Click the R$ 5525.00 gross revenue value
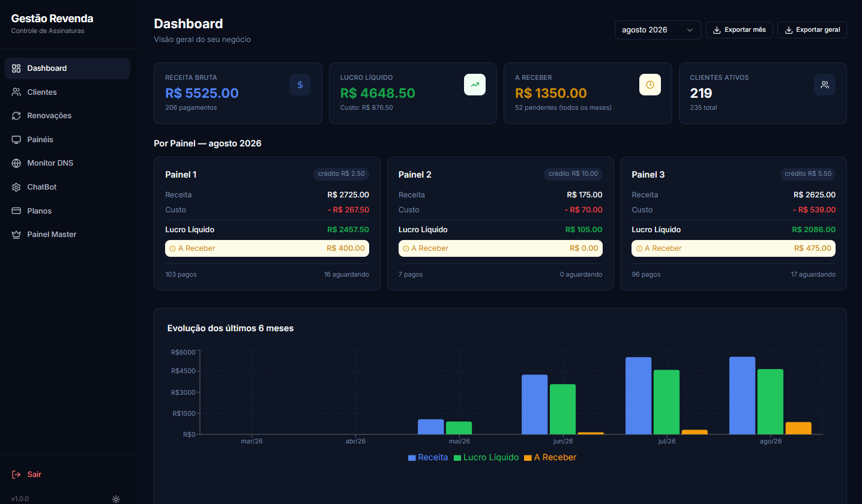Screen dimensions: 862x504 [202, 94]
